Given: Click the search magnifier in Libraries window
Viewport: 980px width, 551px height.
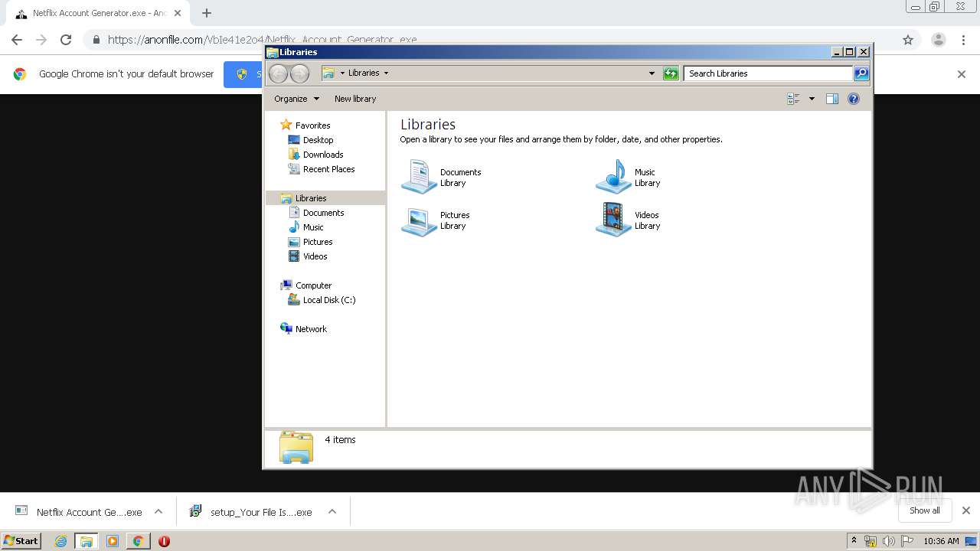Looking at the screenshot, I should 861,73.
